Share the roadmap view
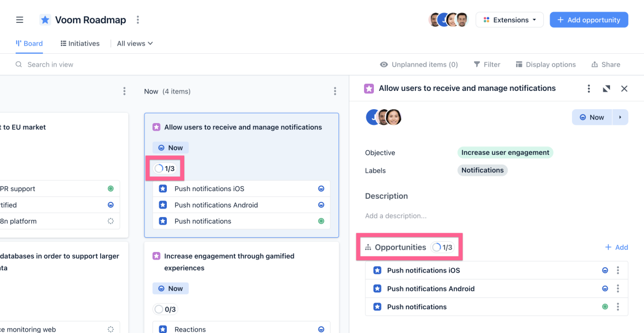 point(606,64)
